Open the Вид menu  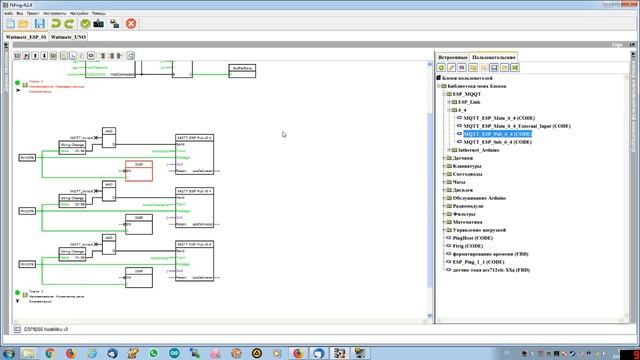tap(20, 13)
